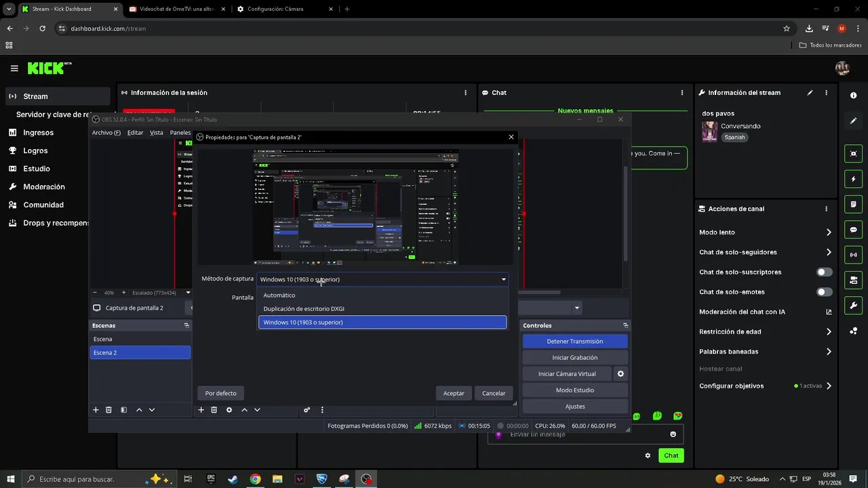Open Epic Games Launcher from the taskbar
This screenshot has height=488, width=868.
point(210,479)
